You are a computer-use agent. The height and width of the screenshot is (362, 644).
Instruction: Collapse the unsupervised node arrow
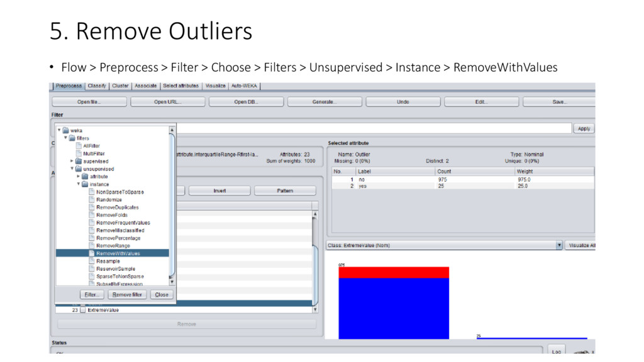tap(72, 168)
